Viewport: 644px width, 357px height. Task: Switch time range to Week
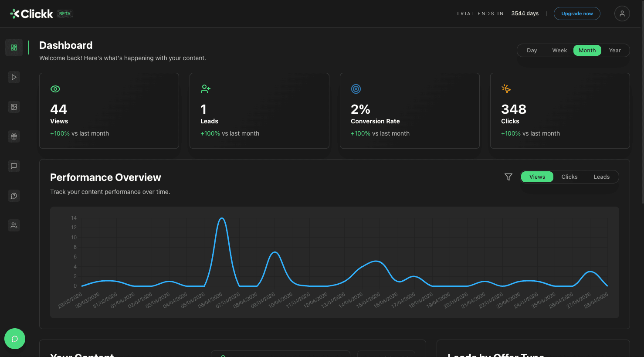point(559,51)
